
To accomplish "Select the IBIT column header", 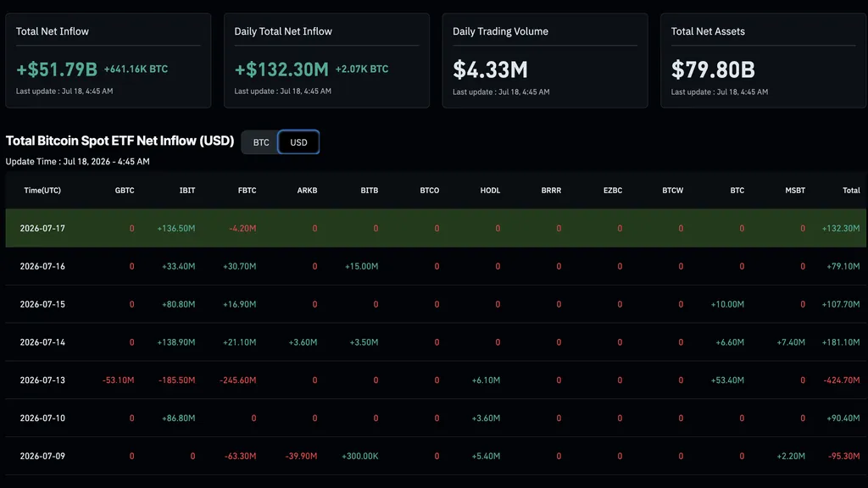I will (187, 191).
